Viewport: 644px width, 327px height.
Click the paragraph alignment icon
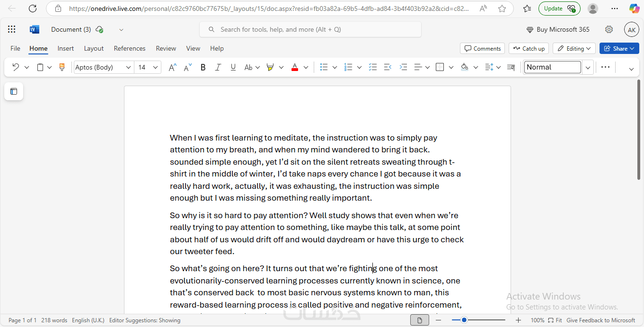point(418,67)
